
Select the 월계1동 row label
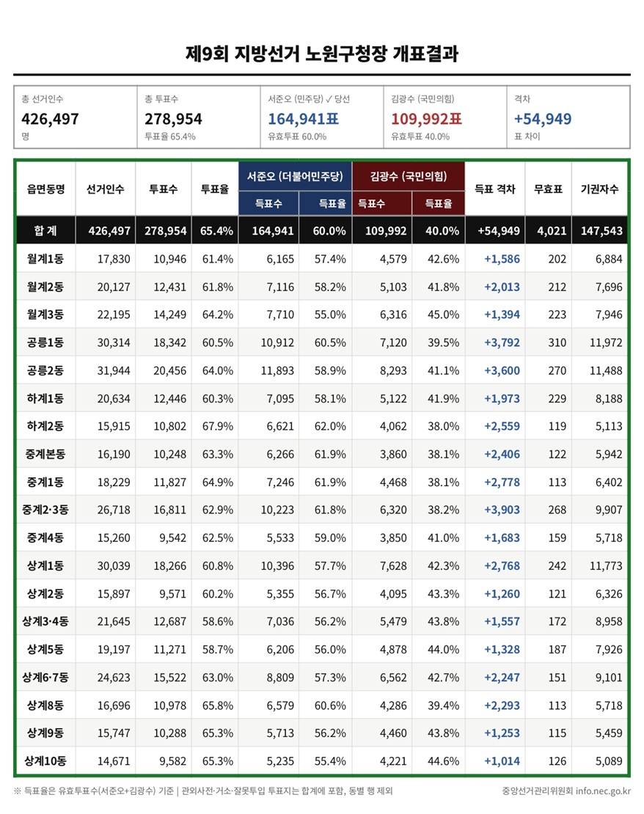pos(45,259)
